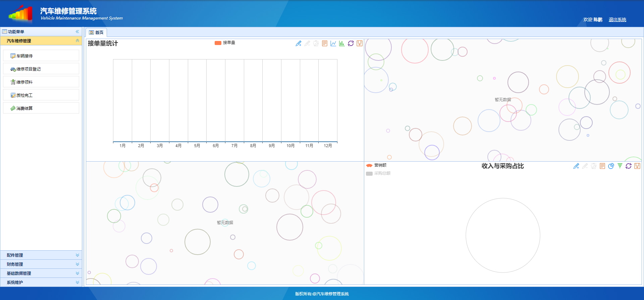Enable mark-line pencil in 收入与采购占比 chart

click(576, 166)
